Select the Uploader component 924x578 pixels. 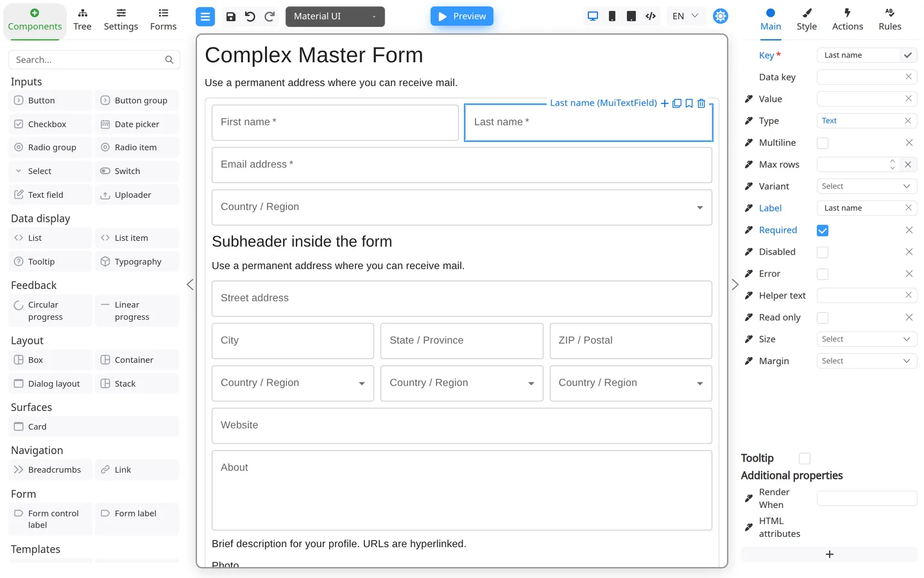pos(137,195)
